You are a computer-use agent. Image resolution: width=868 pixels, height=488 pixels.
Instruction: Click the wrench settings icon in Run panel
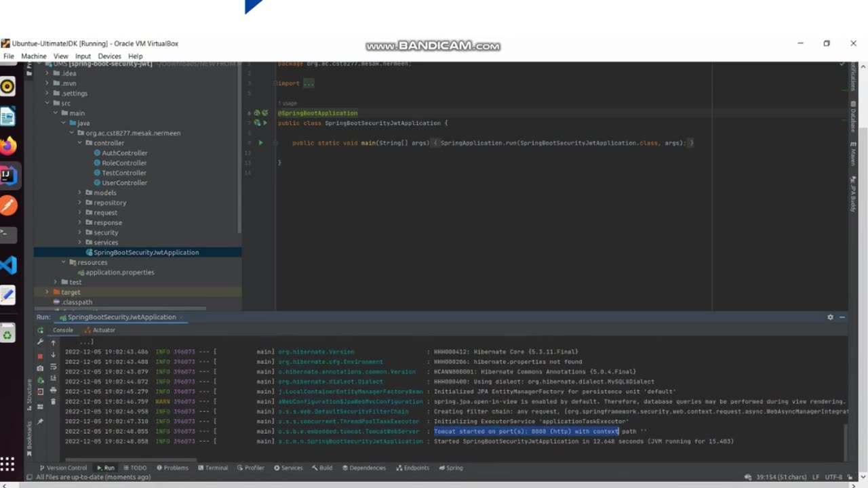40,342
